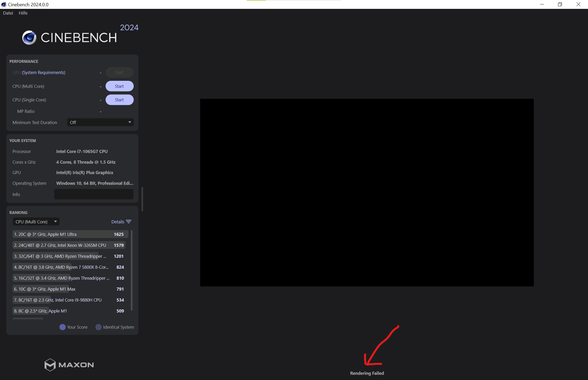
Task: Click the Your Score legend dot
Action: (63, 327)
